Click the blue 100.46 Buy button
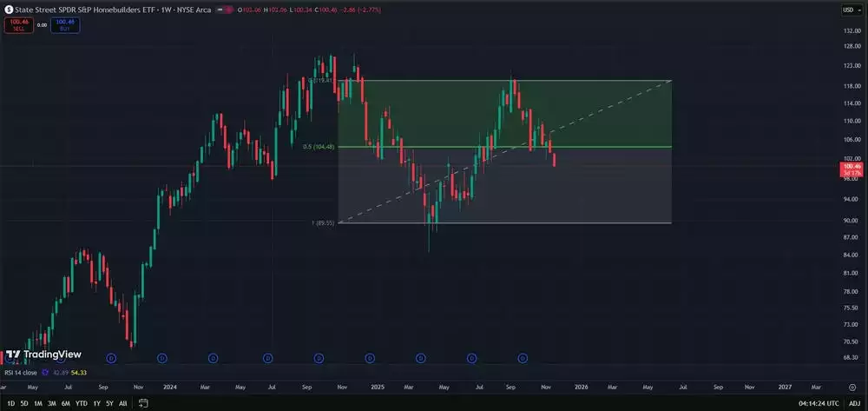Viewport: 868px width, 411px height. point(65,25)
